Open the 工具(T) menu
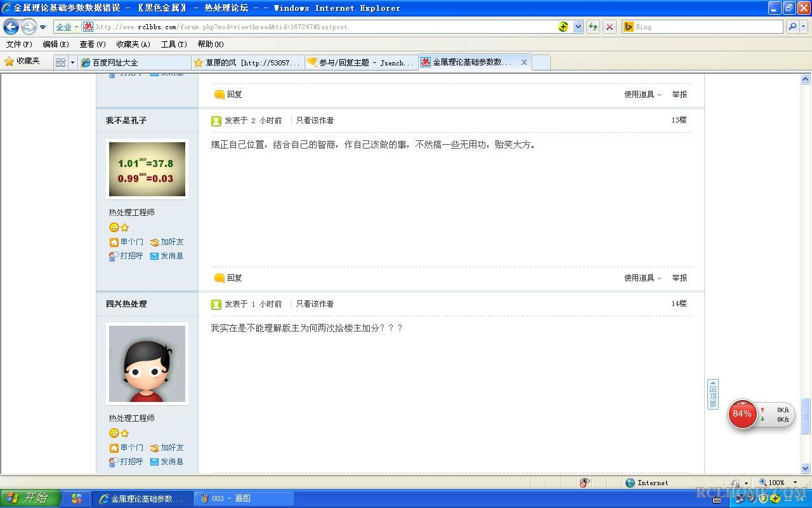The height and width of the screenshot is (508, 812). pos(174,44)
